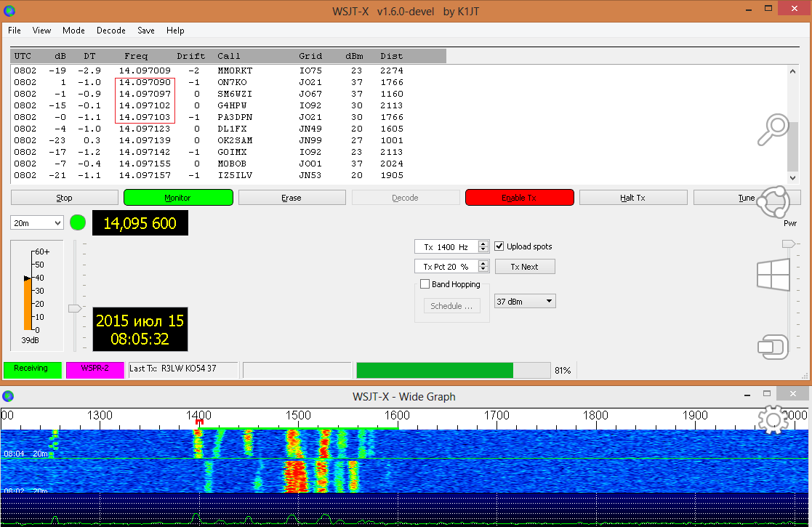The width and height of the screenshot is (812, 527).
Task: Enable the Band Hopping checkbox
Action: pyautogui.click(x=425, y=284)
